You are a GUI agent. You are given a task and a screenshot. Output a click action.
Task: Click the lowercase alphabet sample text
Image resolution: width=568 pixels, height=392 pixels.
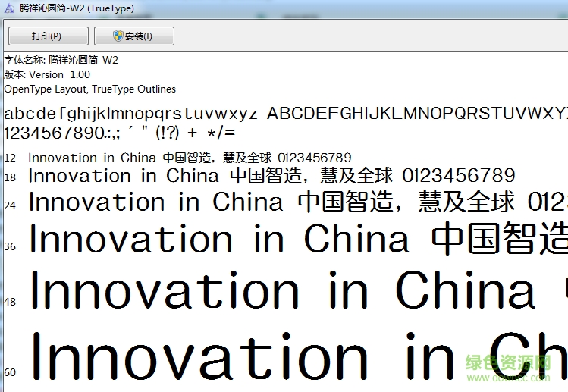coord(130,114)
